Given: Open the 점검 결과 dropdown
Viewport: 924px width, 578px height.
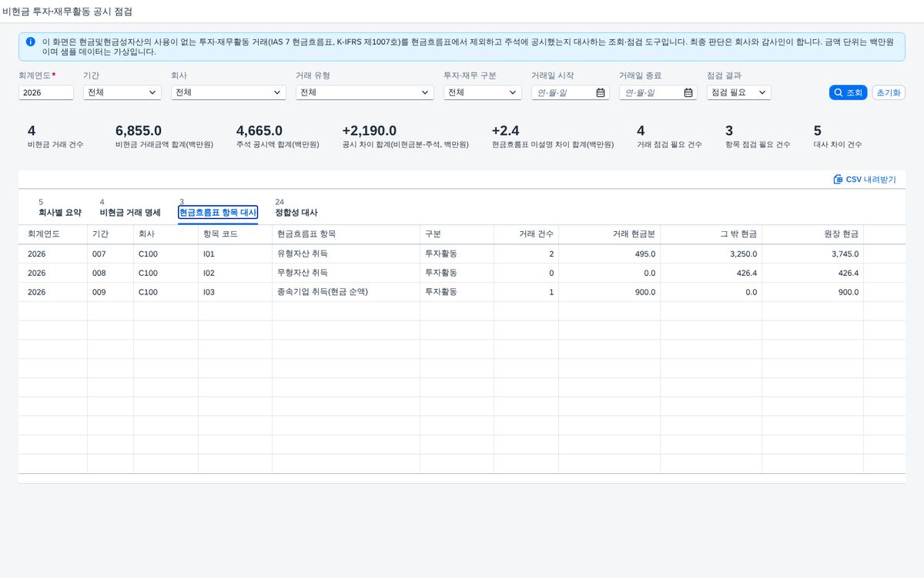Looking at the screenshot, I should point(738,92).
